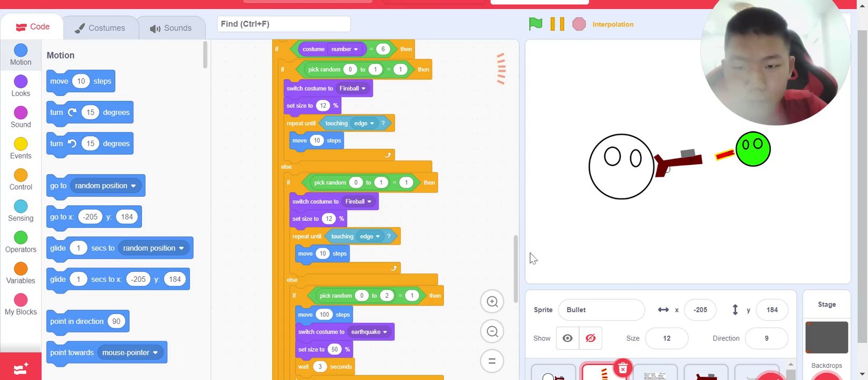Click the green circle sprite on stage

click(x=753, y=149)
